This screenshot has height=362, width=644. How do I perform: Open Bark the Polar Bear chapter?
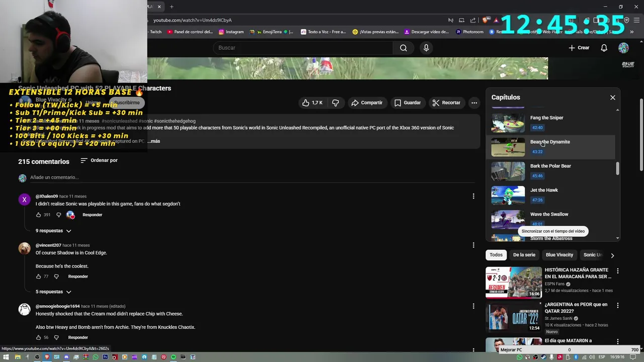(x=551, y=170)
